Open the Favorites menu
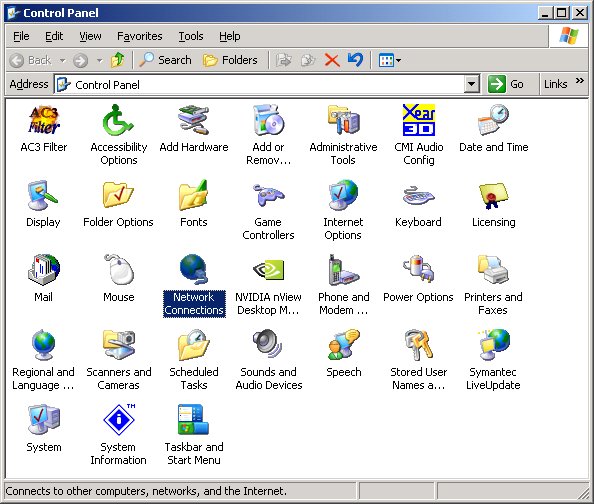This screenshot has width=594, height=504. [139, 36]
